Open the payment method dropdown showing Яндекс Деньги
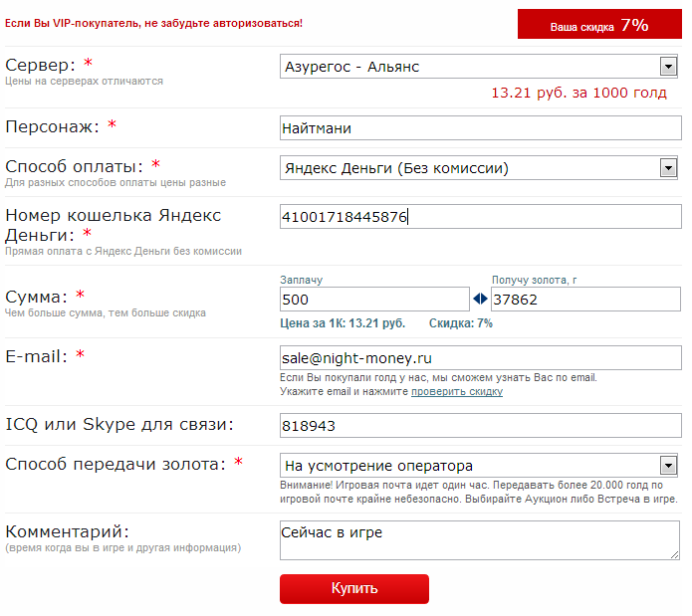This screenshot has width=692, height=616. (x=478, y=167)
